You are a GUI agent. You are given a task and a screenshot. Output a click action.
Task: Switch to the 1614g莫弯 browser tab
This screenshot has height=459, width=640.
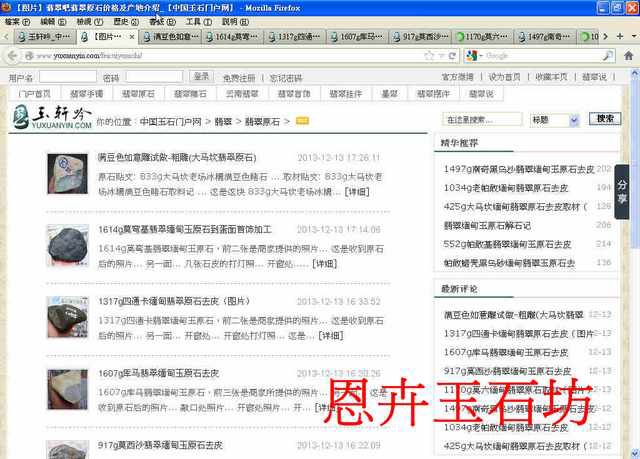click(x=233, y=37)
